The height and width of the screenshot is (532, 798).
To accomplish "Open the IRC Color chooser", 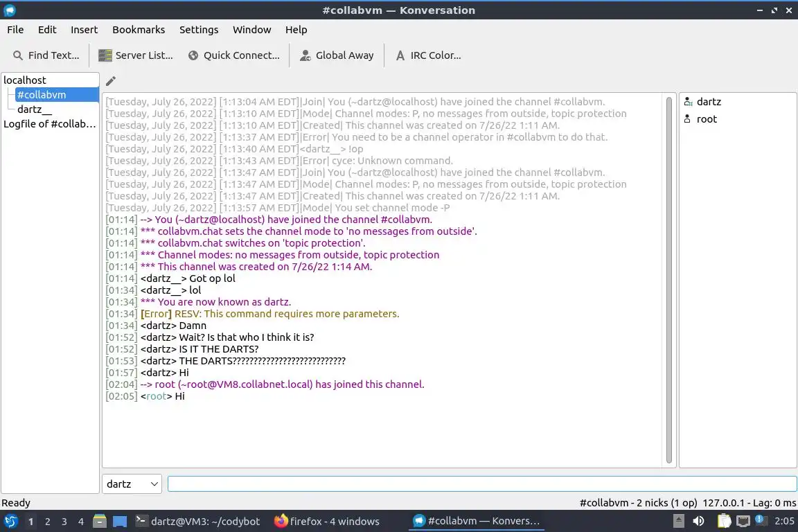I will pyautogui.click(x=429, y=55).
